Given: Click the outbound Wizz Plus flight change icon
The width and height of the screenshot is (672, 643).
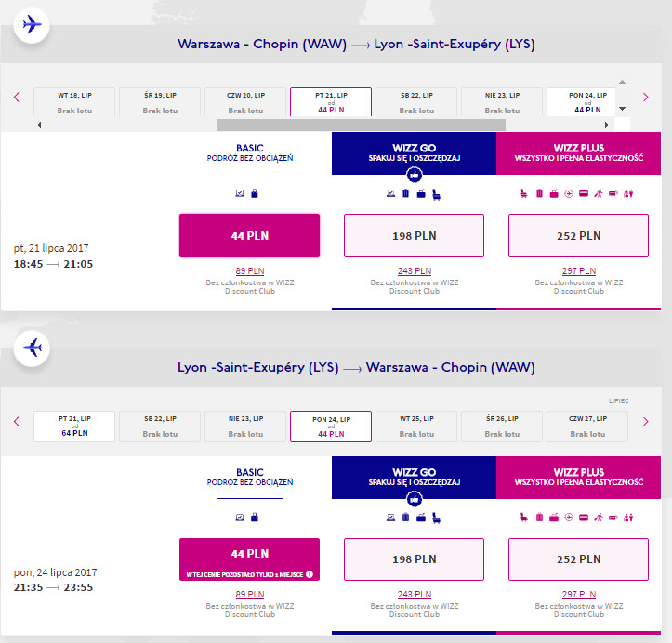Looking at the screenshot, I should (569, 193).
